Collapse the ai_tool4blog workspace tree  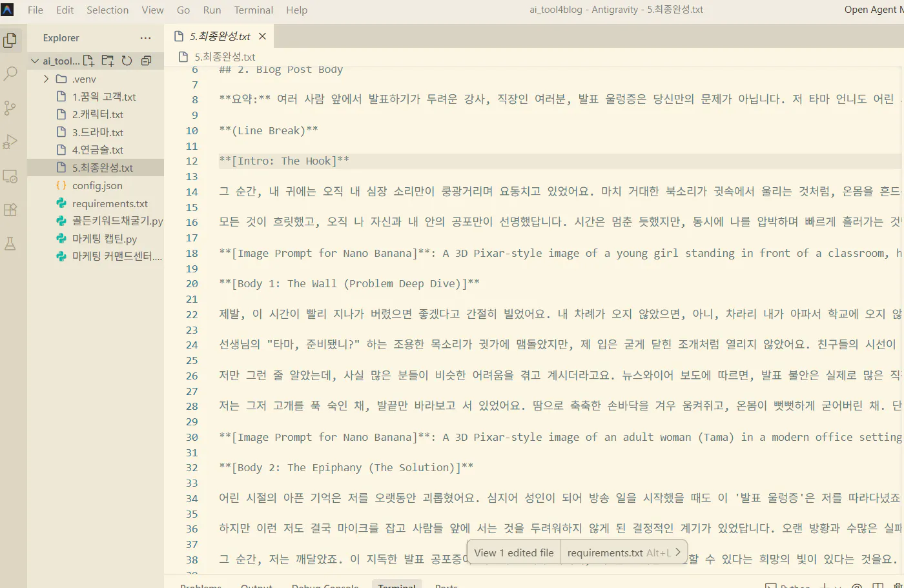(x=34, y=61)
